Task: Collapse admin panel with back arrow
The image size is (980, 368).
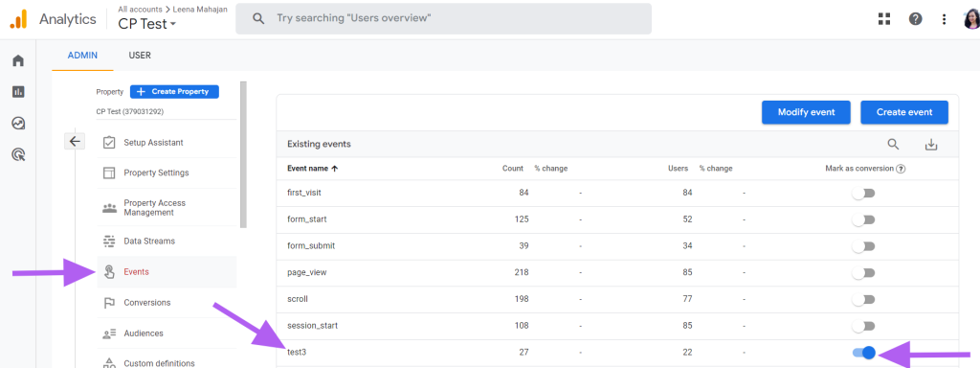Action: [75, 142]
